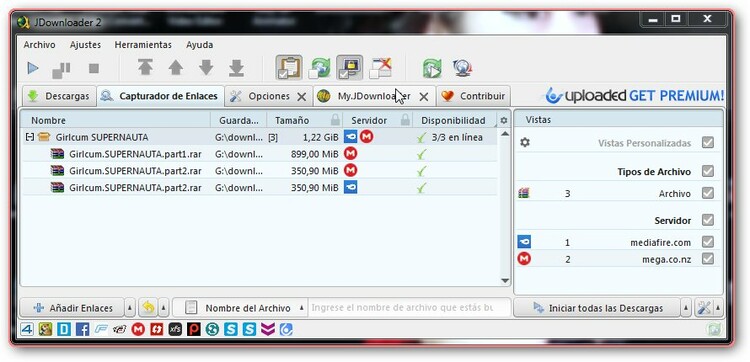The image size is (750, 362).
Task: Click the mediafire icon in Servidor list
Action: tap(524, 242)
